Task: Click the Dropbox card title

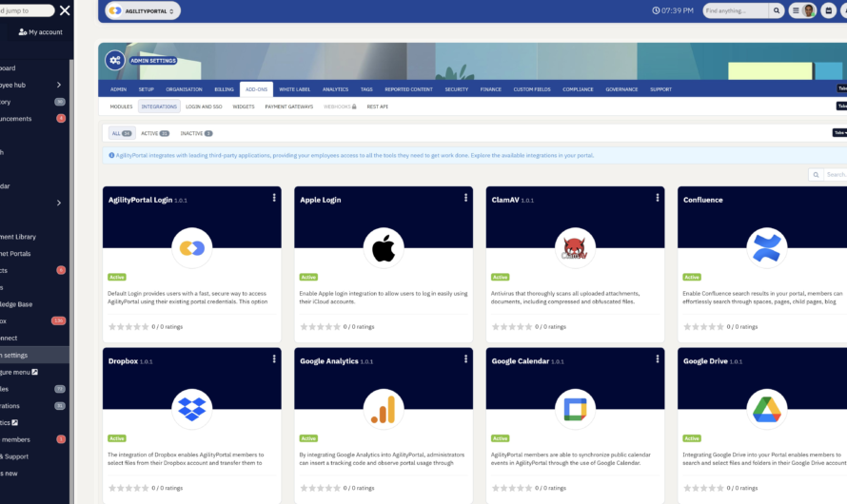Action: click(x=123, y=361)
